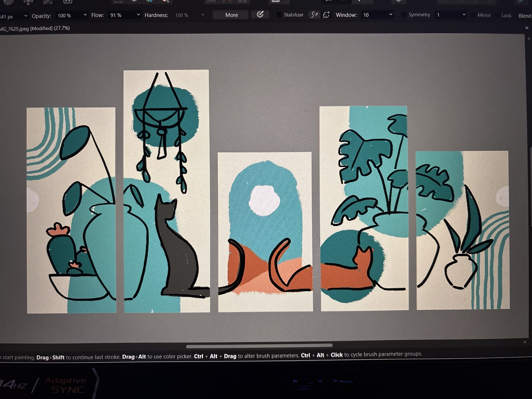
Task: Enable the Stabilizer checkbox
Action: [x=279, y=15]
